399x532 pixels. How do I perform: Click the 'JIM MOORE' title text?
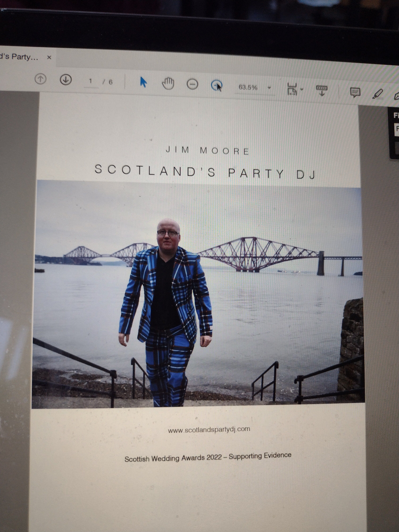click(208, 151)
